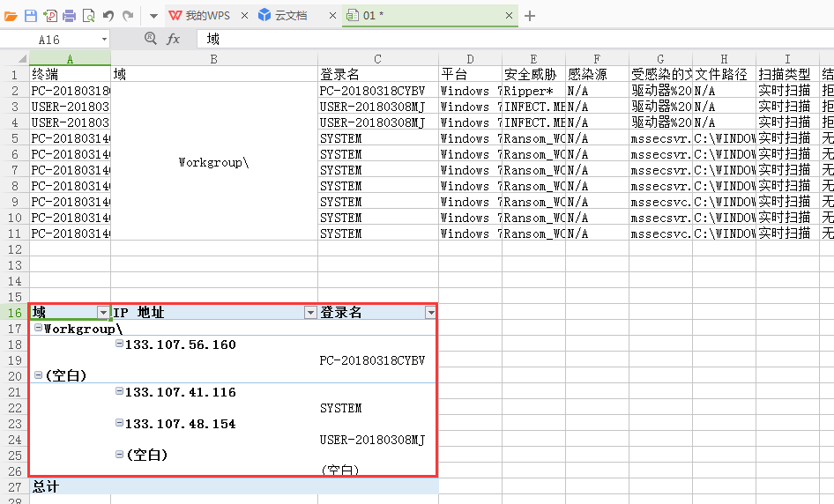834x504 pixels.
Task: Click the Print icon in the toolbar
Action: click(x=69, y=16)
